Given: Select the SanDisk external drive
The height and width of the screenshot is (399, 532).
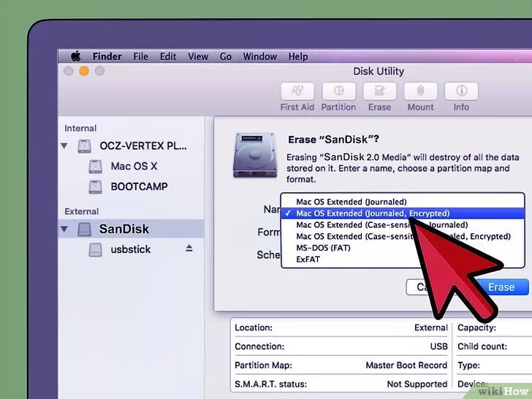Looking at the screenshot, I should click(132, 229).
